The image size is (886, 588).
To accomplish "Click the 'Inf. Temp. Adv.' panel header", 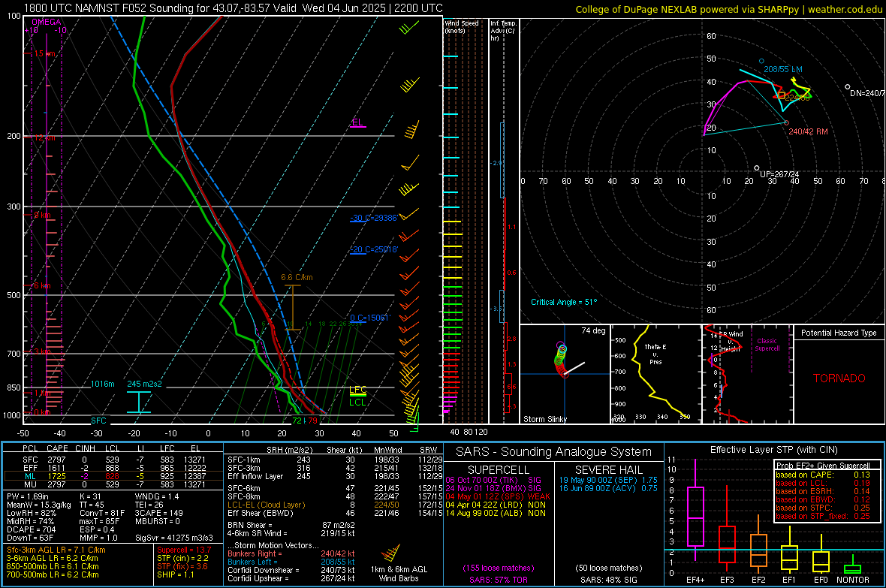I will (503, 31).
